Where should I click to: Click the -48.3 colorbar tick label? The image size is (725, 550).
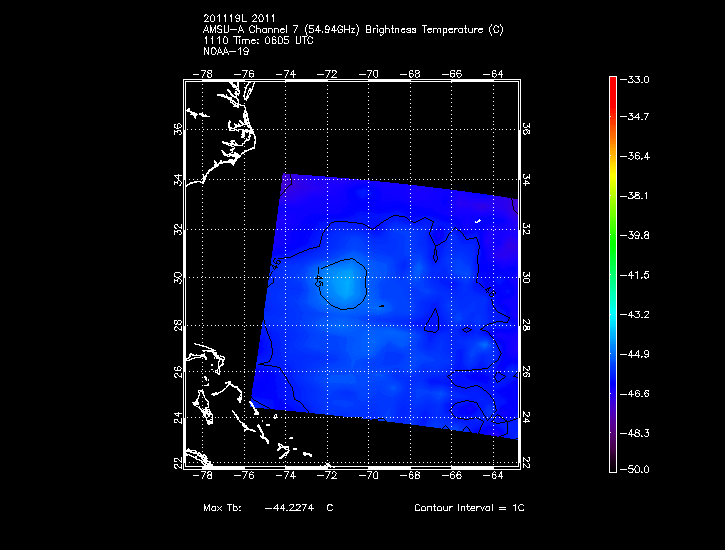(x=635, y=434)
